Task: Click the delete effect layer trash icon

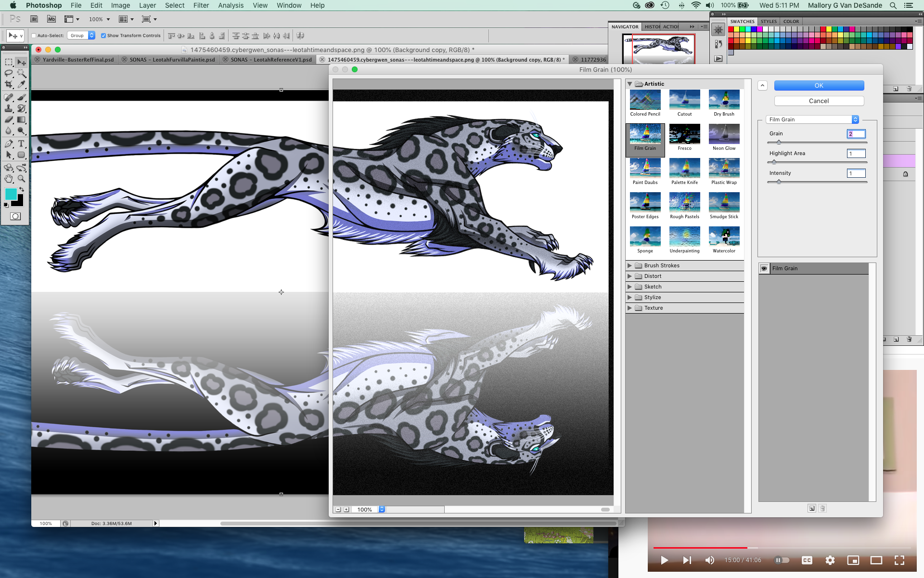Action: coord(822,508)
